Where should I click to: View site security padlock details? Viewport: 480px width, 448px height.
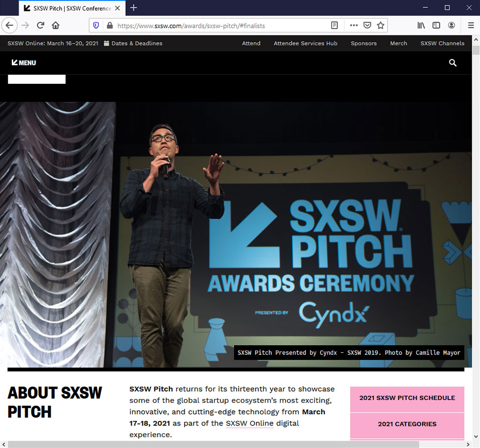[x=110, y=25]
